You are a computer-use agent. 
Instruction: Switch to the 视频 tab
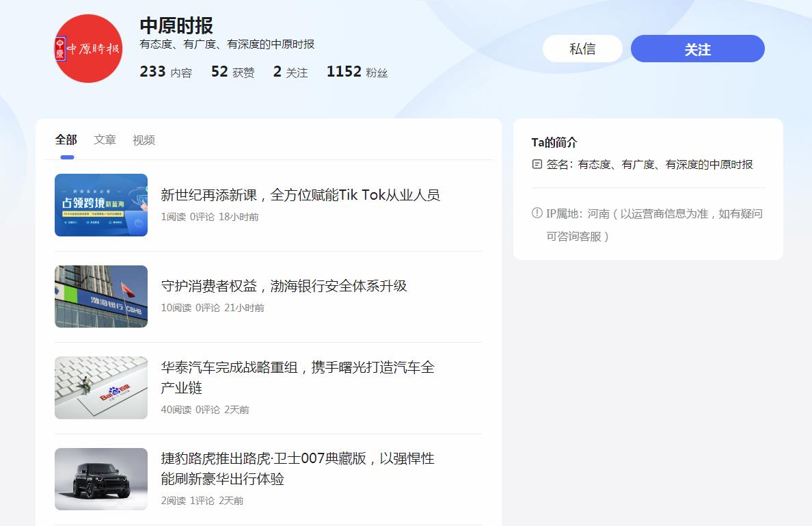tap(144, 140)
